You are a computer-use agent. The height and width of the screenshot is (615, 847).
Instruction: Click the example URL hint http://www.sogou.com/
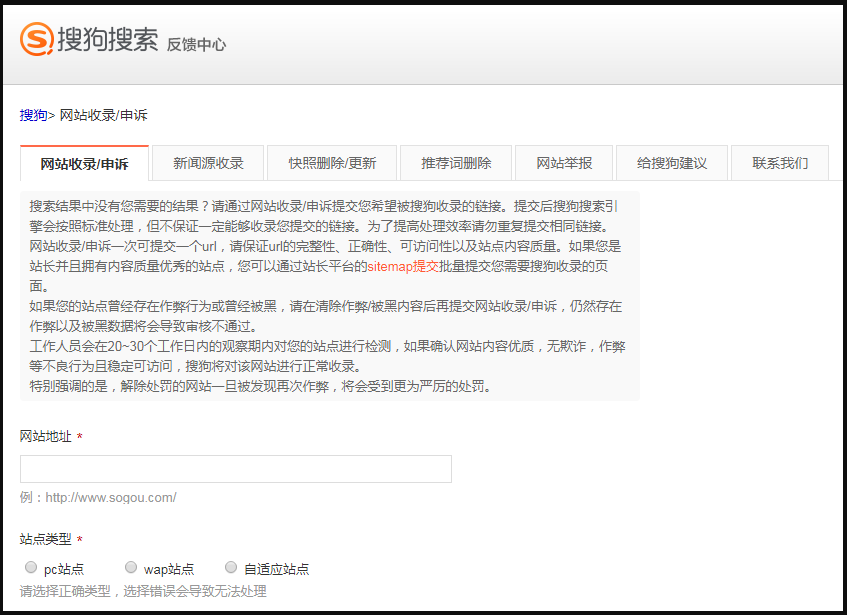coord(111,497)
